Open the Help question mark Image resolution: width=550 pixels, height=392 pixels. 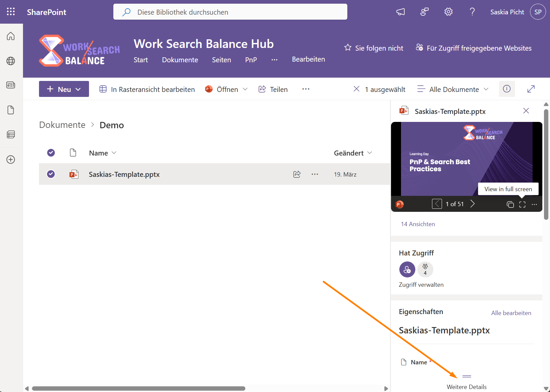472,12
